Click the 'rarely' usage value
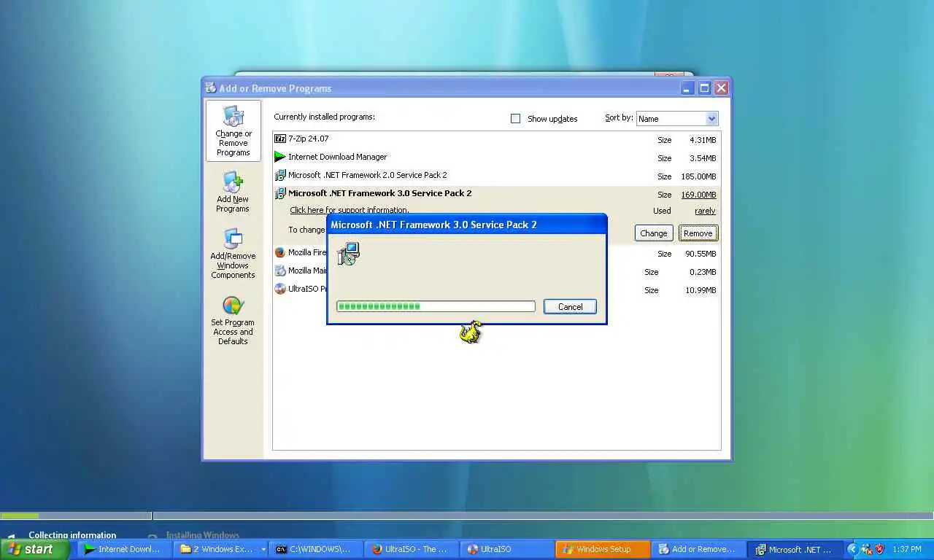934x560 pixels. tap(705, 211)
